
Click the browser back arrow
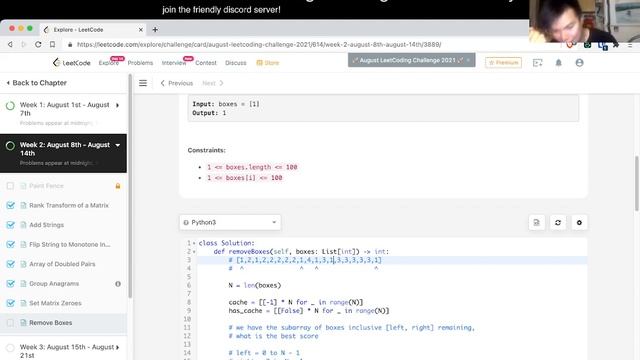click(x=10, y=44)
